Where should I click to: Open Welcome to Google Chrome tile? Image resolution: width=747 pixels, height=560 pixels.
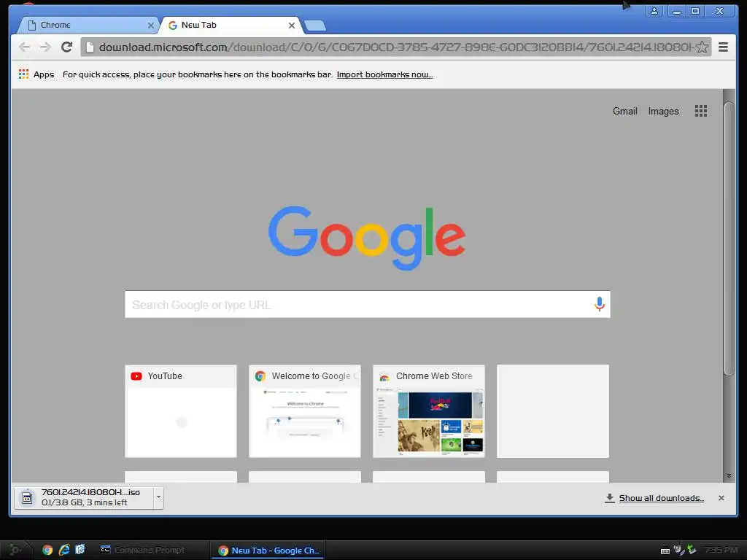304,411
